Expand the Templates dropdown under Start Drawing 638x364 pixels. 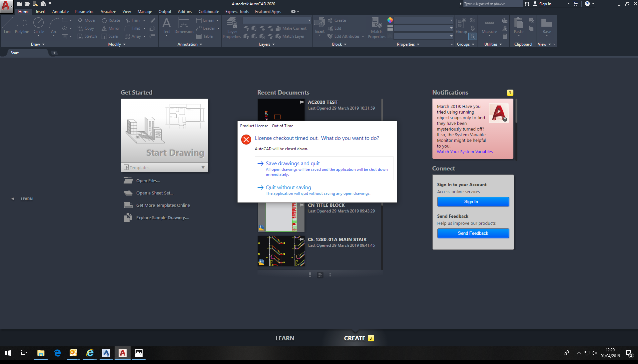pyautogui.click(x=203, y=167)
